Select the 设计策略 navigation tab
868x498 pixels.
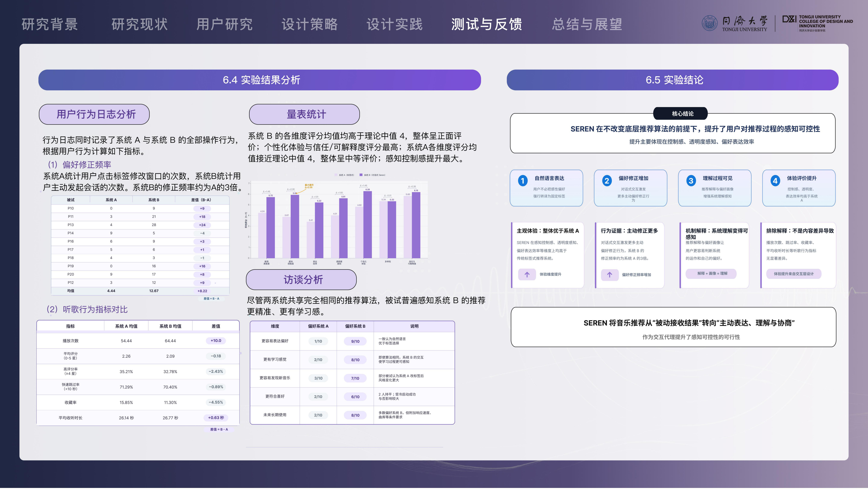(x=310, y=24)
